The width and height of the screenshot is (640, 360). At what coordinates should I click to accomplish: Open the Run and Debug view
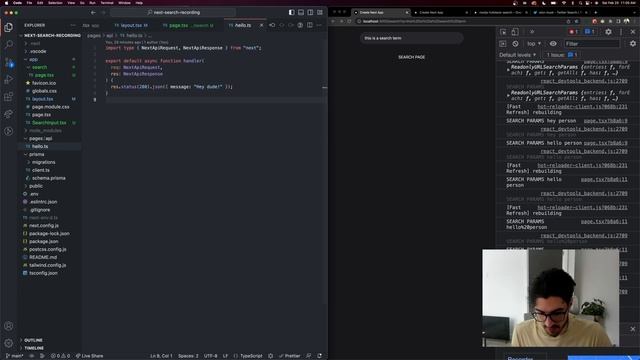(9, 79)
